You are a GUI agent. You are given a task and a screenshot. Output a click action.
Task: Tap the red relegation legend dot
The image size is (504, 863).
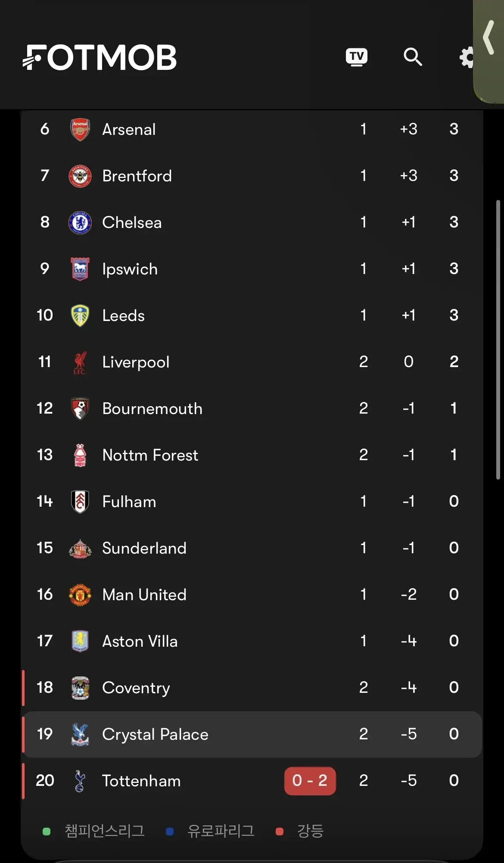279,832
